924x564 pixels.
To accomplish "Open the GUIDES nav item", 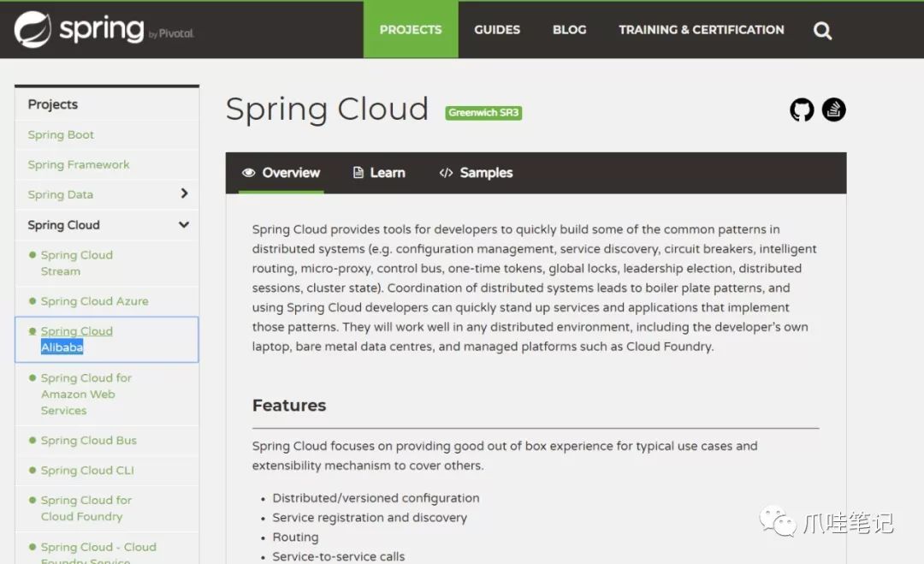I will [497, 29].
